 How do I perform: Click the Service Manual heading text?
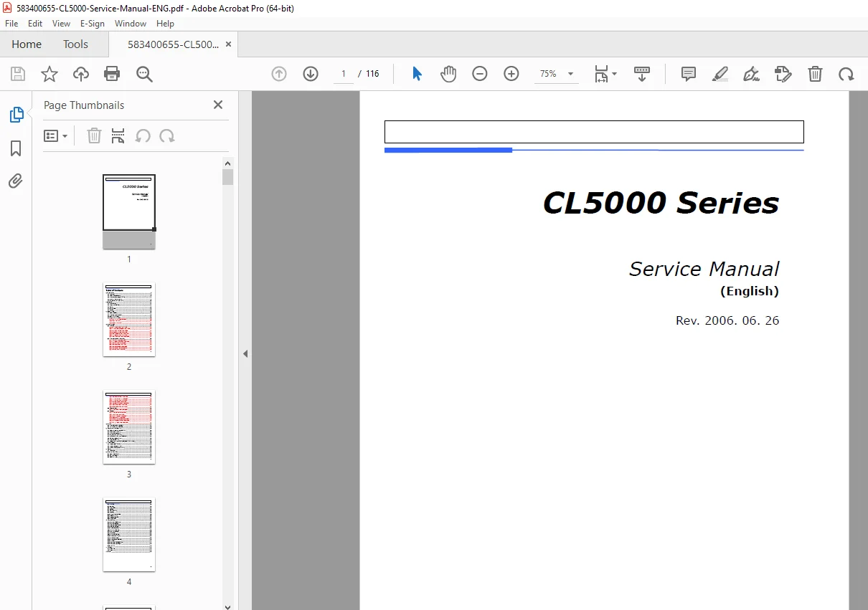tap(704, 269)
